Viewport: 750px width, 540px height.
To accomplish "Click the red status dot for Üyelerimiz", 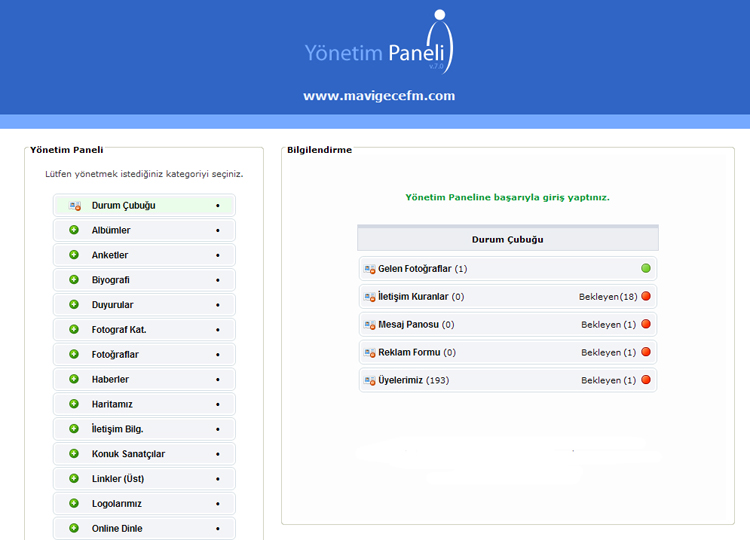I will (646, 380).
